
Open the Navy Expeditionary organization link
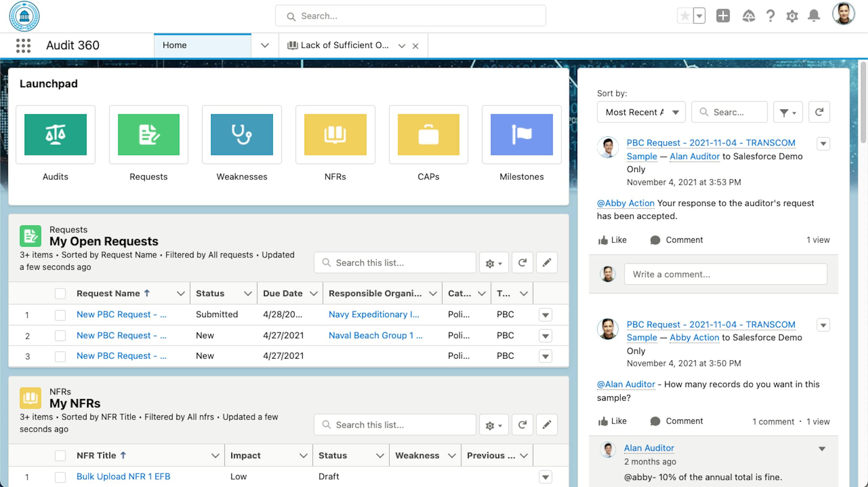[x=374, y=314]
